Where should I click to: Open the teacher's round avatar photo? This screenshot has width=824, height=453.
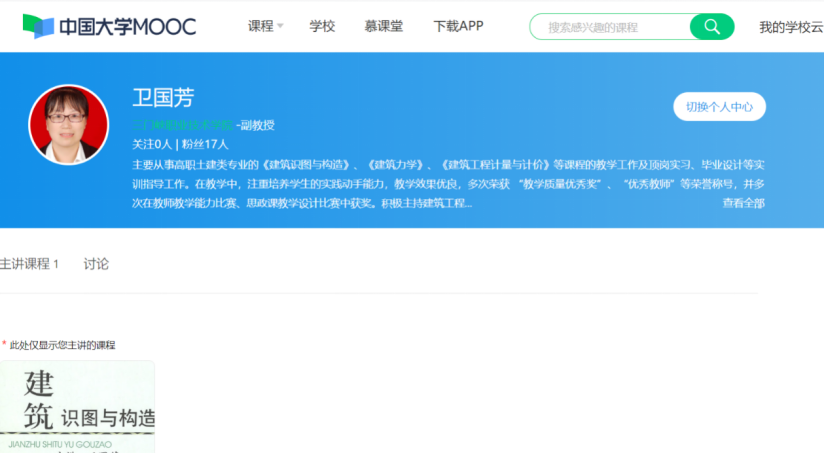click(x=69, y=124)
